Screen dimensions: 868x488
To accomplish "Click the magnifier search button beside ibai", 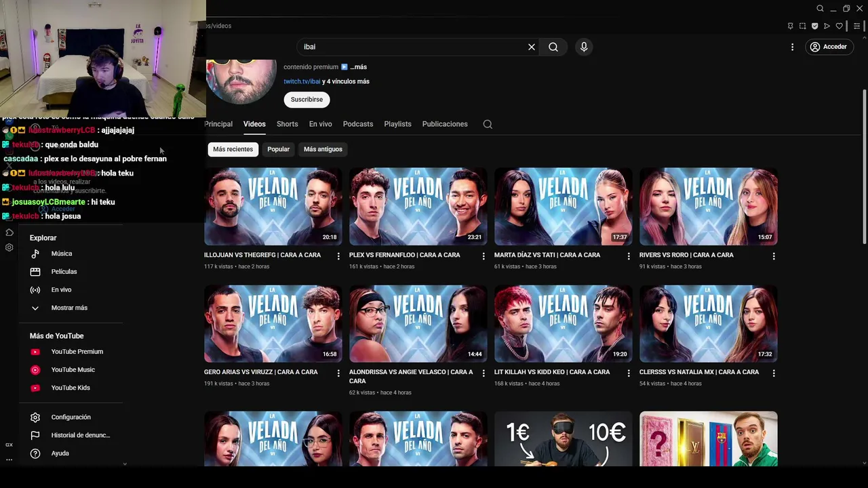I will (553, 47).
